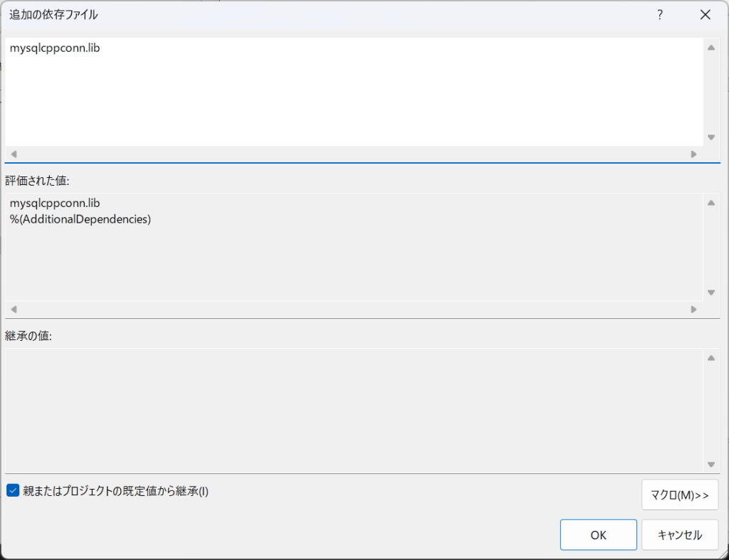Click scroll up arrow in 継承の値 box
729x560 pixels.
pyautogui.click(x=710, y=358)
